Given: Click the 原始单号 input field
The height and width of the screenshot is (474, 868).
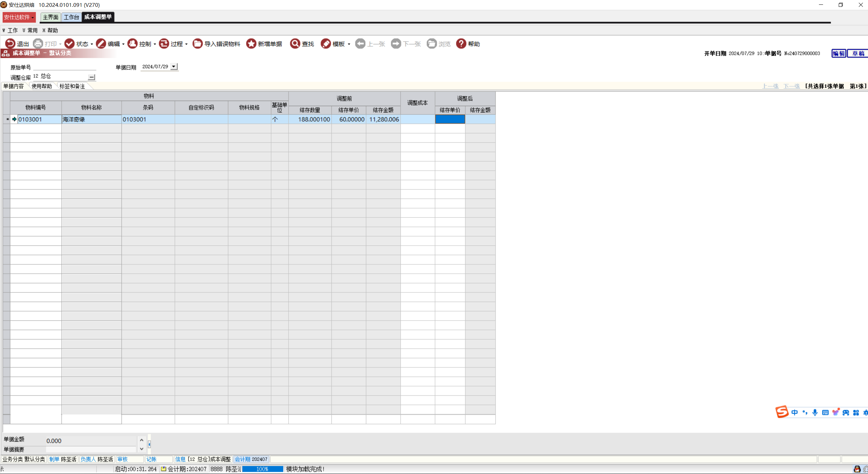Looking at the screenshot, I should pyautogui.click(x=65, y=67).
